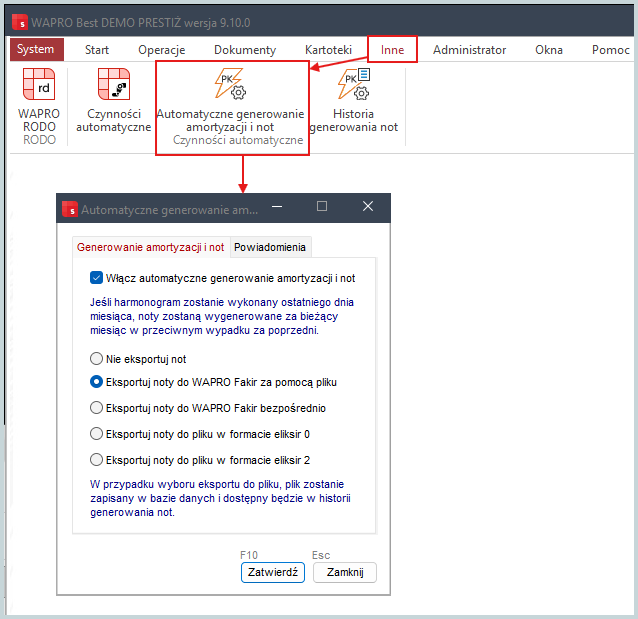Click title text 'WAPRO Best DEMO PRESTIŻ wersja 9.10.0'

141,23
